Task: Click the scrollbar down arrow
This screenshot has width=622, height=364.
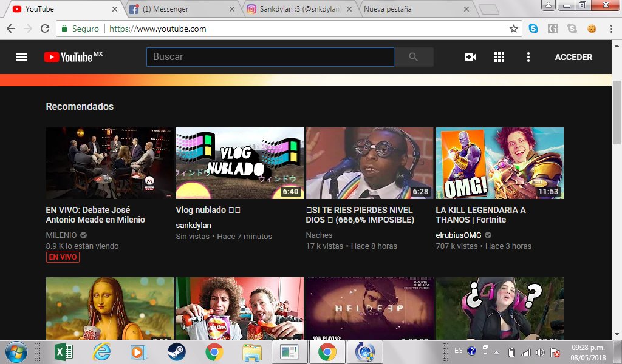Action: coord(617,335)
